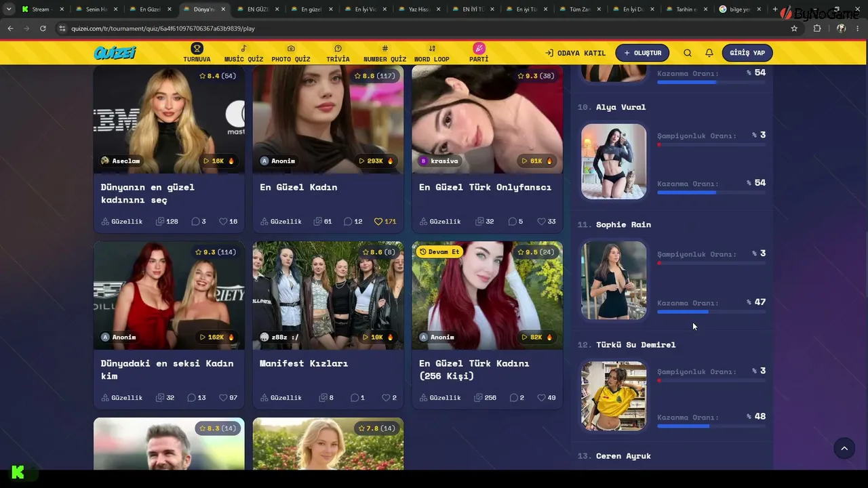Click Sophie Rain's Kazanma Oranı progress bar
Screen dimensions: 868x488
click(x=711, y=312)
